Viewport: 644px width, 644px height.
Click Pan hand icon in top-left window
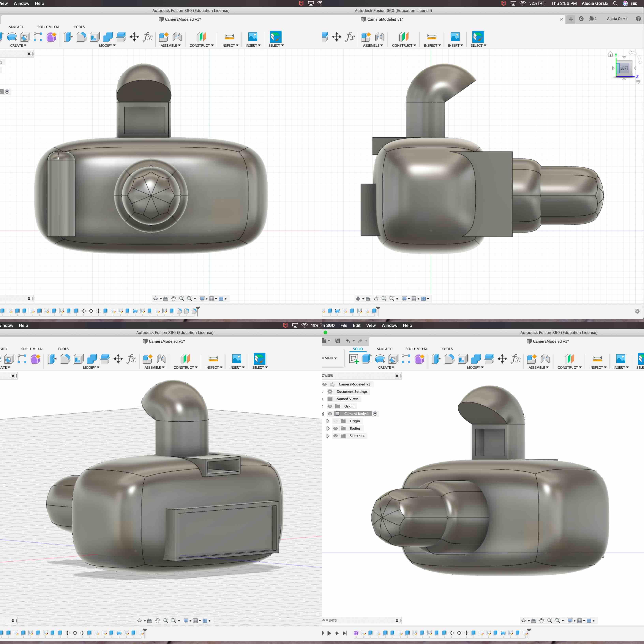[173, 298]
